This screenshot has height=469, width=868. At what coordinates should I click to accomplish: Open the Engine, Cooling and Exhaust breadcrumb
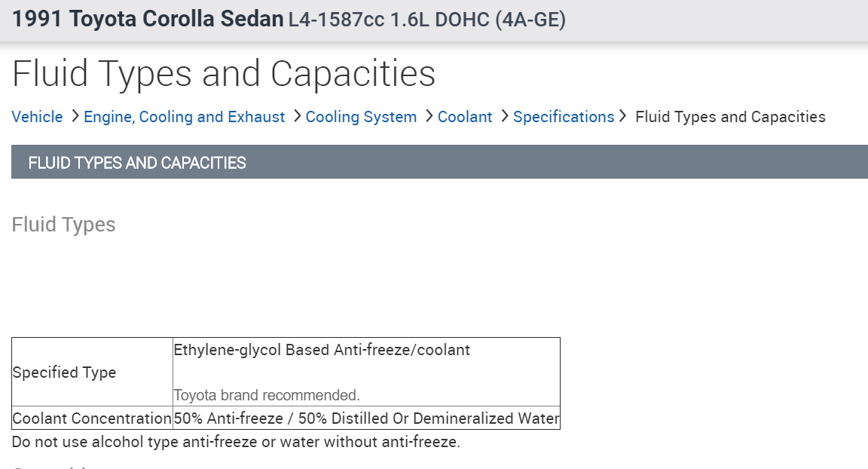[x=184, y=117]
